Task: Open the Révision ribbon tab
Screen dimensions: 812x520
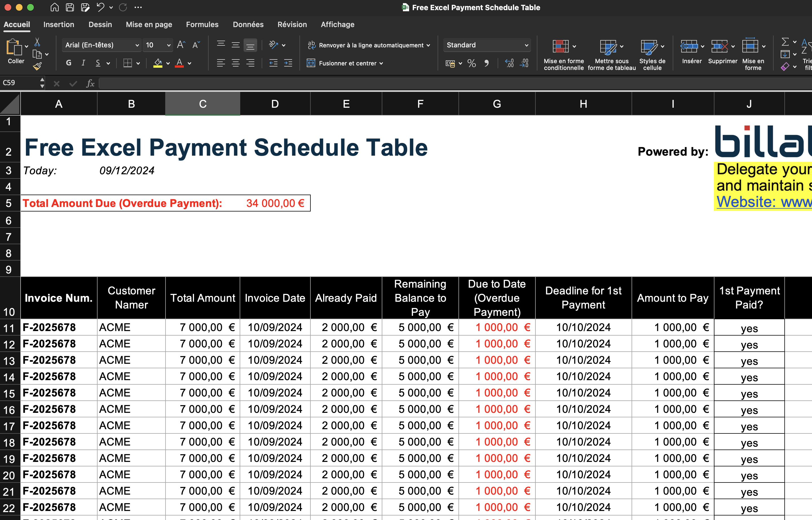Action: [292, 24]
